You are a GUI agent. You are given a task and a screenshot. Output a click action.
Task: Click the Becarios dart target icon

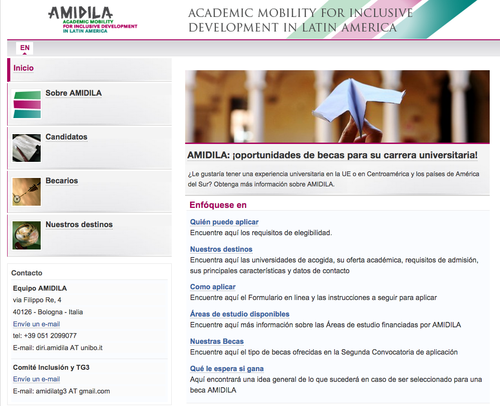click(27, 192)
